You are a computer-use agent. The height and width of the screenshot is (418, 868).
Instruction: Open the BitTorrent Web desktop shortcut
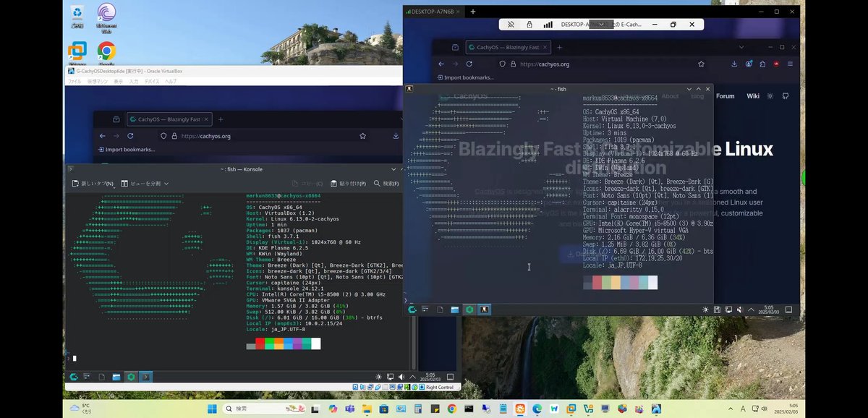point(106,17)
